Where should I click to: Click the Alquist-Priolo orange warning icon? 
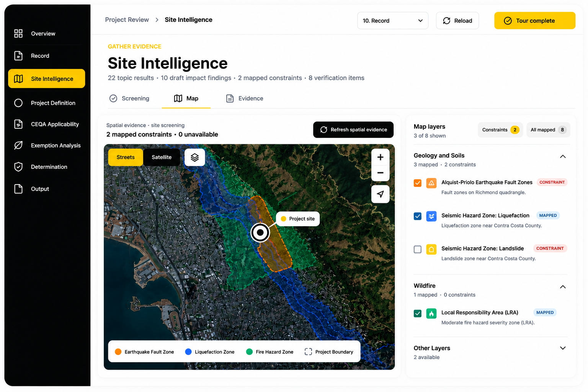pyautogui.click(x=431, y=183)
